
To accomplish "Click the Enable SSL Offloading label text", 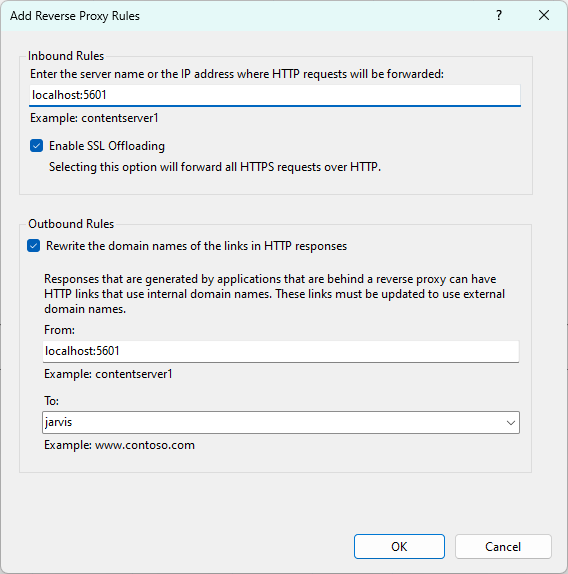I will coord(107,146).
